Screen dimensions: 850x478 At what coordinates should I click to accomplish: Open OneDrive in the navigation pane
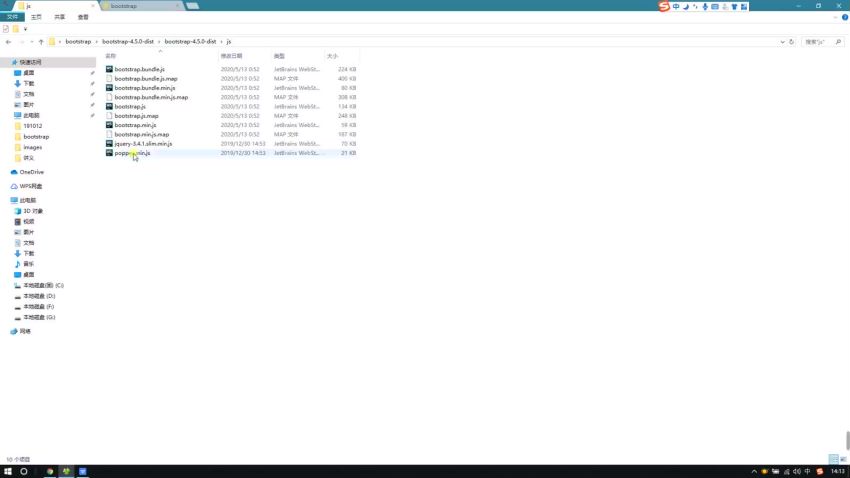[31, 172]
